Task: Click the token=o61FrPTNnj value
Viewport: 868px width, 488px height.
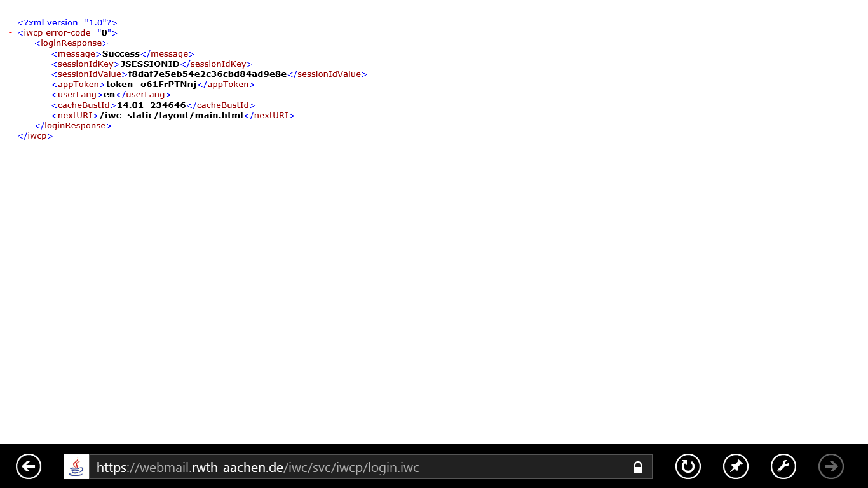Action: [x=151, y=85]
